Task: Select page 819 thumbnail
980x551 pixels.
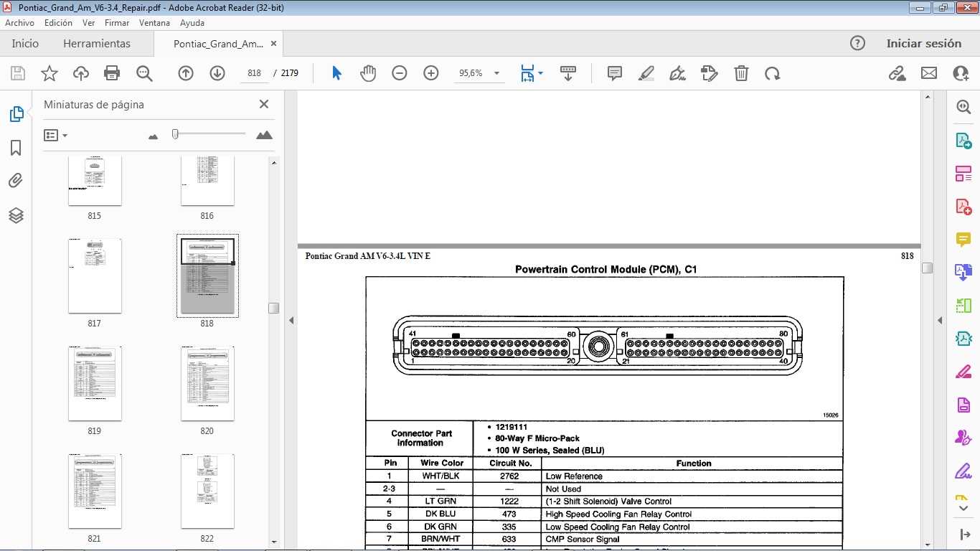Action: [95, 384]
